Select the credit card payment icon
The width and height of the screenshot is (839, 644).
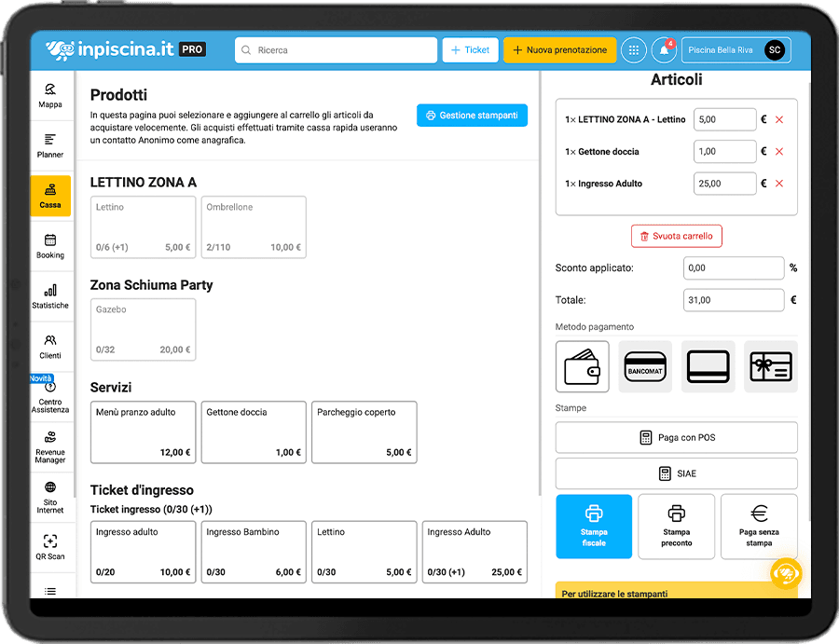[708, 366]
